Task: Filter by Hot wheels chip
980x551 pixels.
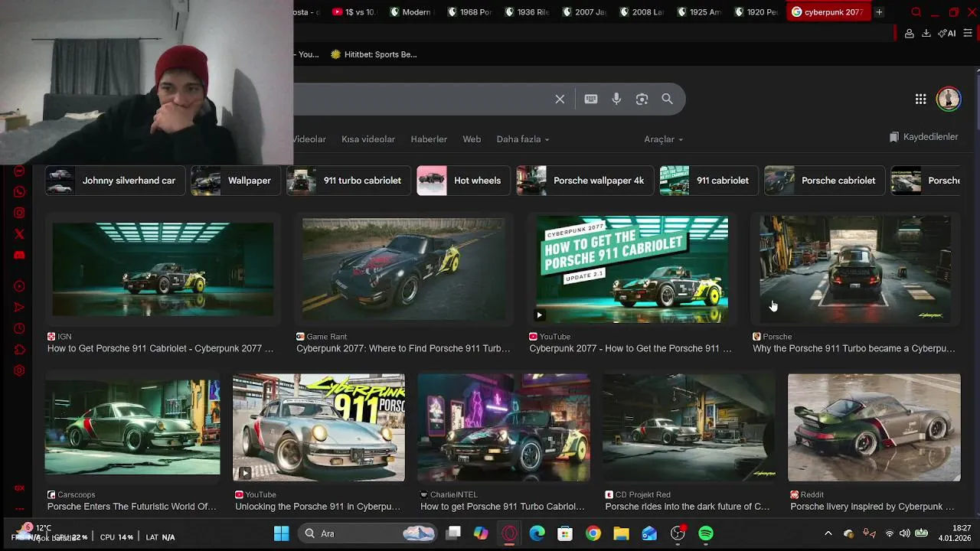Action: pyautogui.click(x=463, y=181)
